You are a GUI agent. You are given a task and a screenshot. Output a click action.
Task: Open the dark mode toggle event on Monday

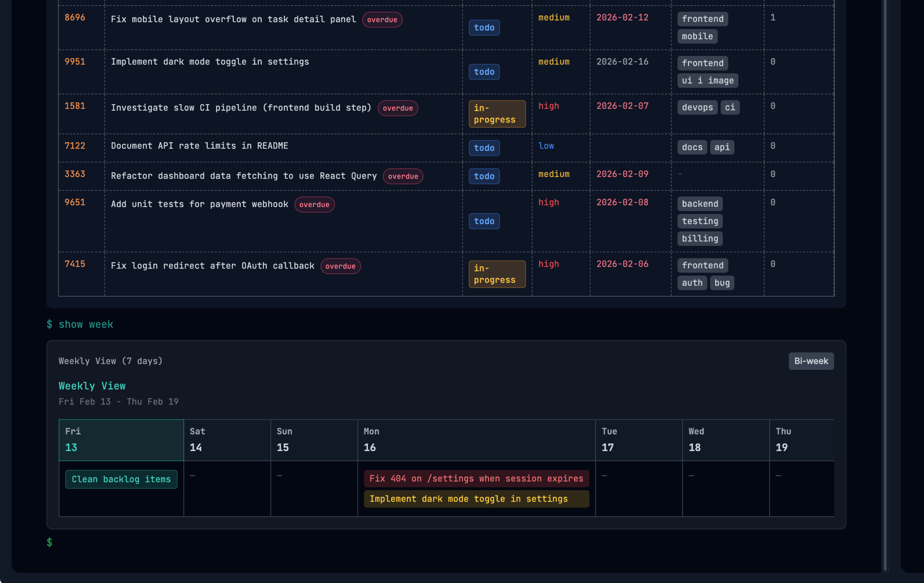pos(476,499)
